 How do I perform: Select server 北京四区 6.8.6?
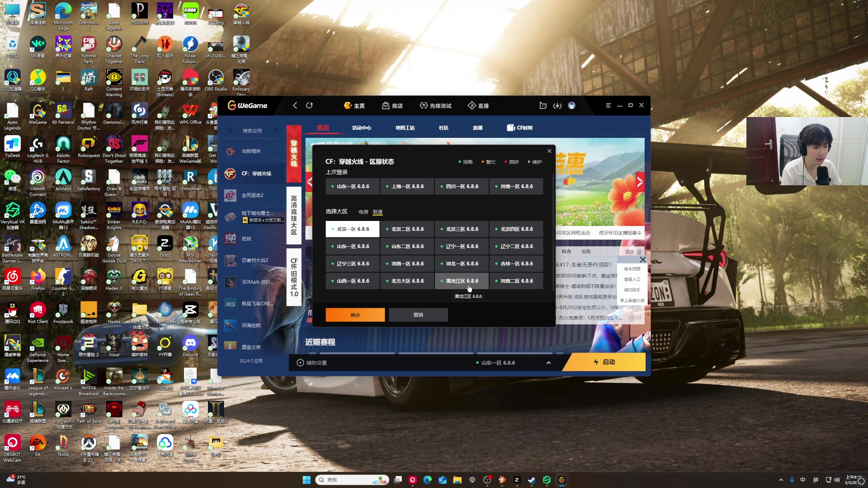tap(516, 229)
